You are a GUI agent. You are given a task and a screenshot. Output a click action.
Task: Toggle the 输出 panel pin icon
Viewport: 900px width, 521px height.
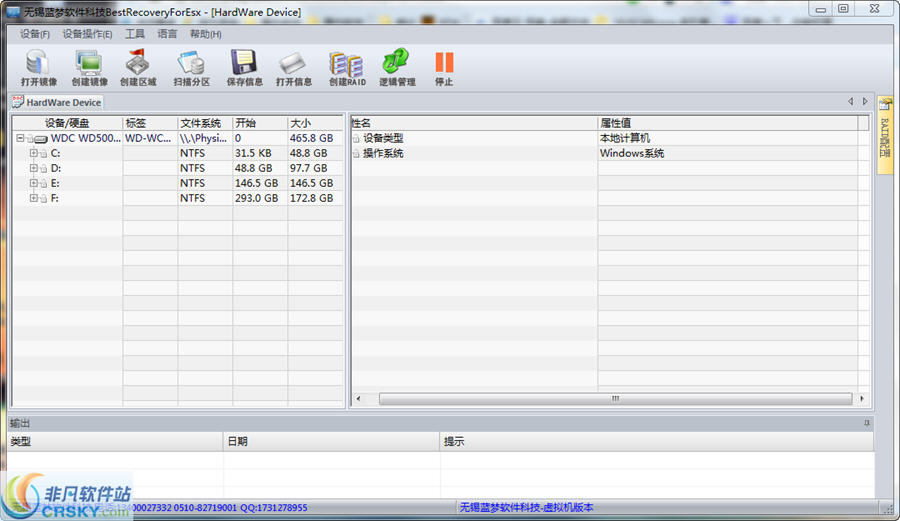(867, 423)
